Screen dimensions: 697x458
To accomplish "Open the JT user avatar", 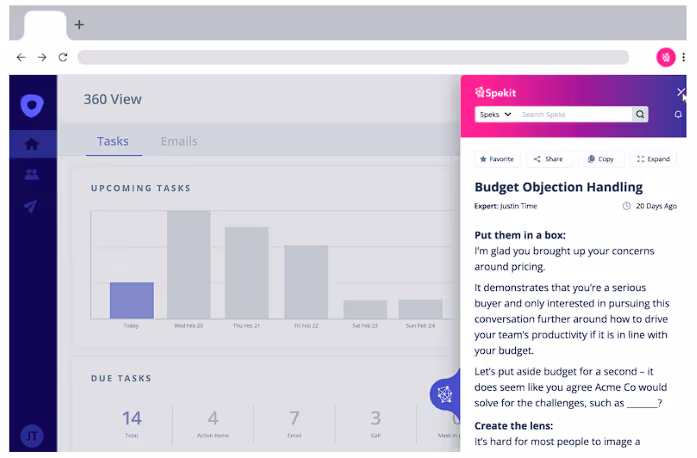I will 32,436.
